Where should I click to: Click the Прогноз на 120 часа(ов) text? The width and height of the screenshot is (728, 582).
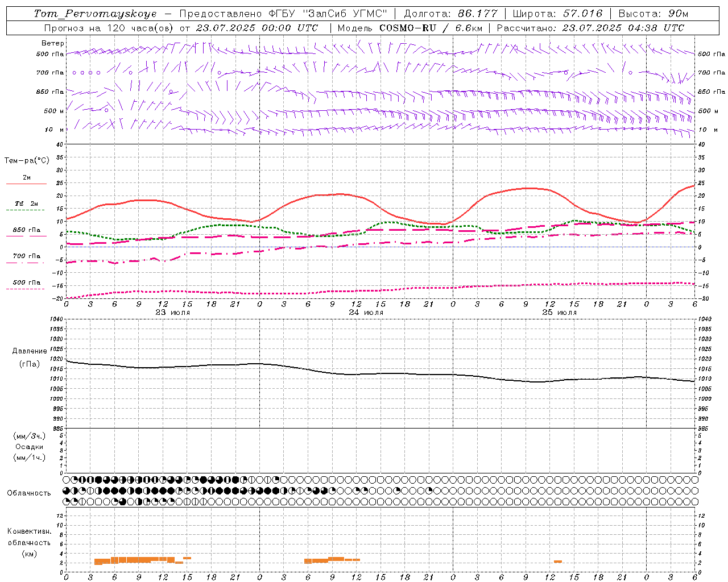tap(110, 28)
